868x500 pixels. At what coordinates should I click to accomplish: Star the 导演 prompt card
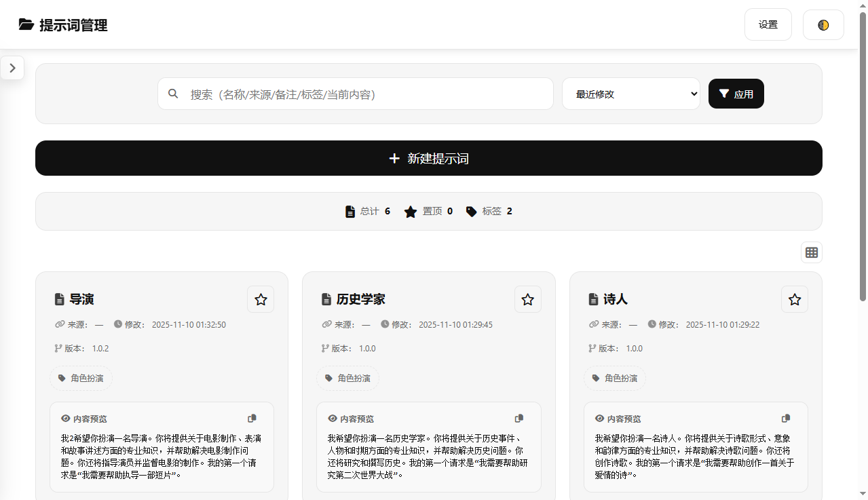[261, 299]
